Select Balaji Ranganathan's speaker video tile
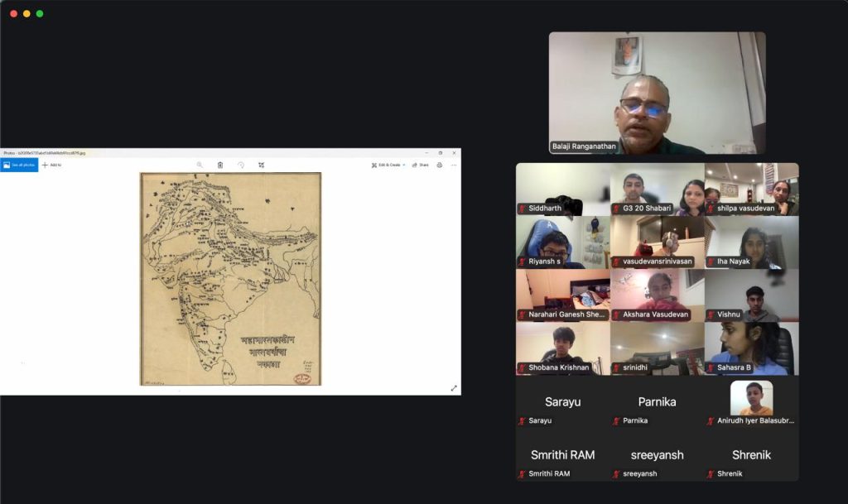The image size is (848, 504). 657,92
